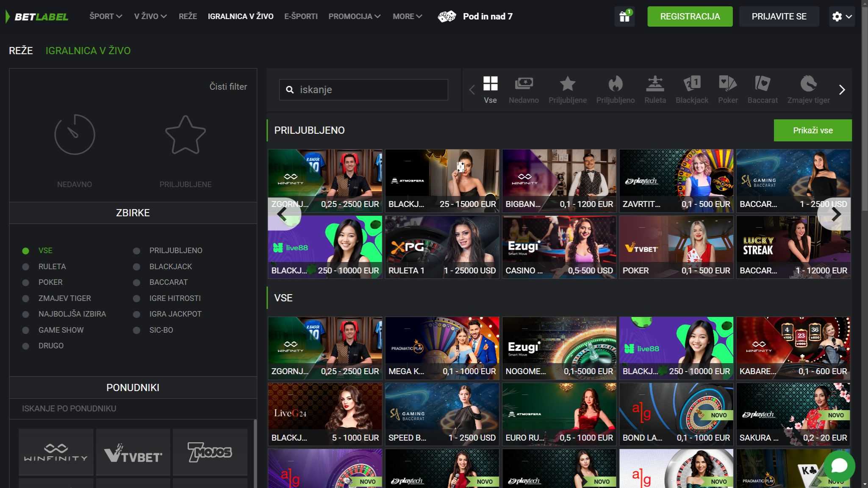Viewport: 868px width, 488px height.
Task: Select the IGRE HITROSTI collection
Action: (x=175, y=298)
